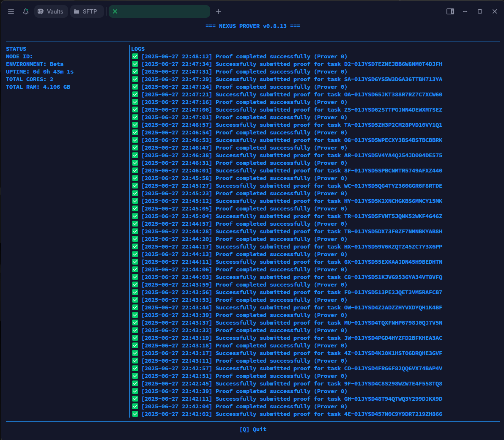Click the green check at 22:46:57 log
Viewport: 504px width, 440px height.
coord(135,125)
